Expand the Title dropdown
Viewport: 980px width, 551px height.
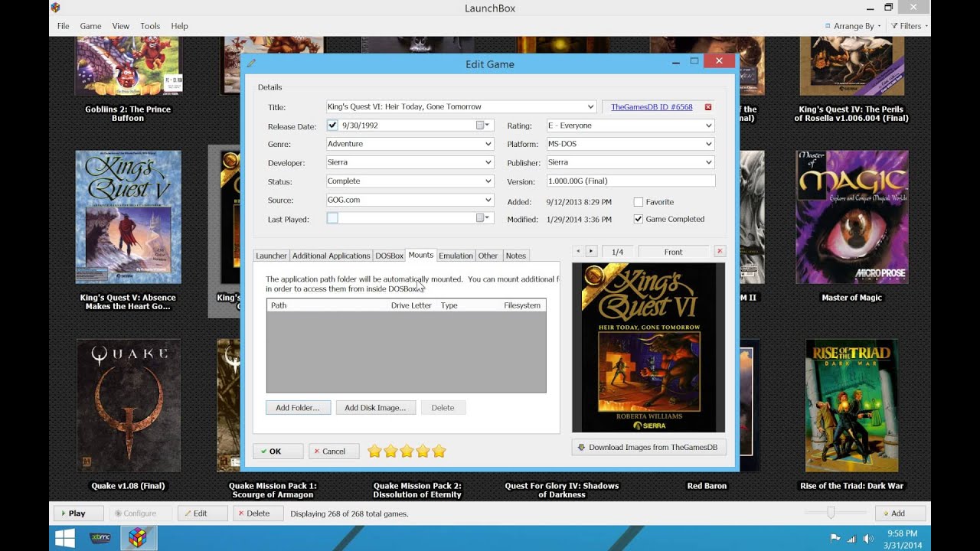[x=590, y=107]
